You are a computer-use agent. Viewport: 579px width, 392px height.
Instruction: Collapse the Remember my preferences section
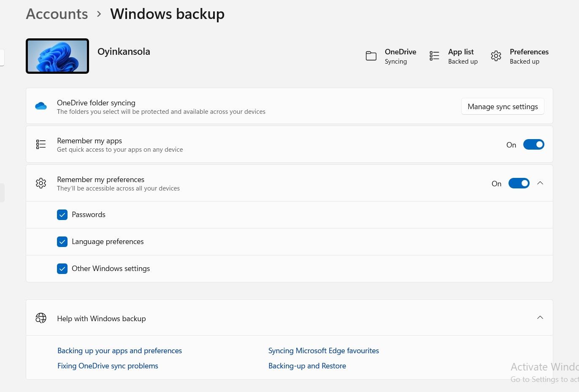pyautogui.click(x=540, y=183)
